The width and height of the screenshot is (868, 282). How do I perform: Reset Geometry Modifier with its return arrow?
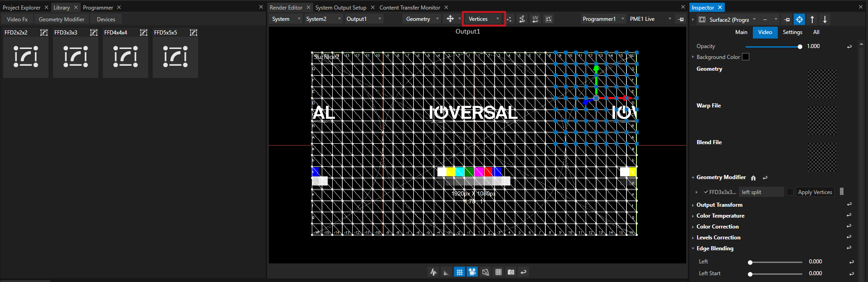[765, 178]
